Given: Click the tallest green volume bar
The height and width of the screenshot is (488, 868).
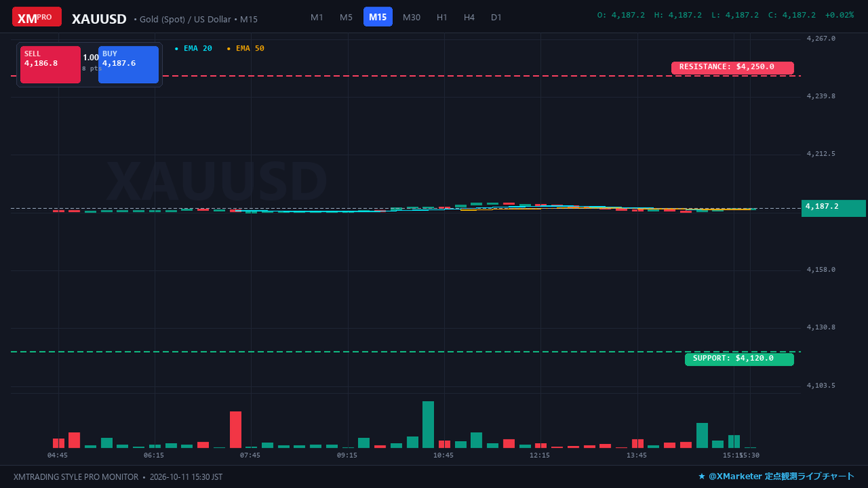Looking at the screenshot, I should point(428,425).
